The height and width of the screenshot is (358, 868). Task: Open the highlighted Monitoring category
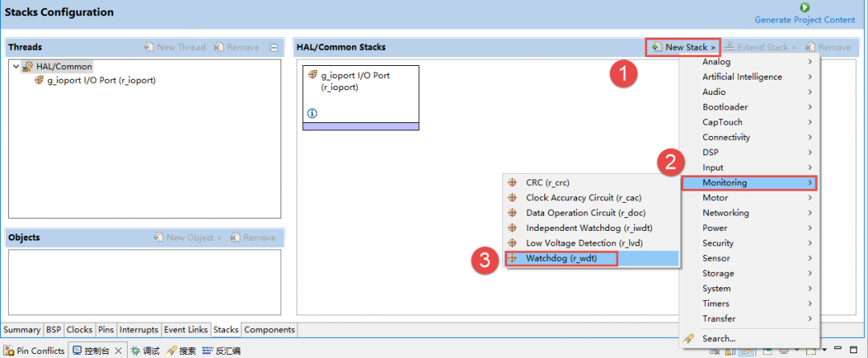(749, 183)
